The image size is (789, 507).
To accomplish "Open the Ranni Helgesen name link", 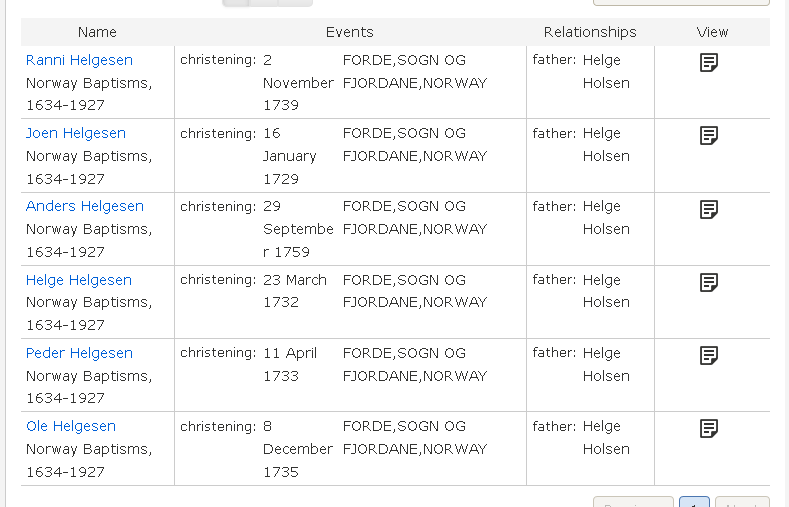I will click(x=79, y=60).
